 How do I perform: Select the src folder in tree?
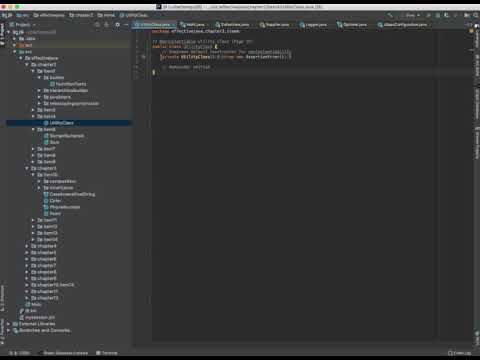[x=25, y=52]
